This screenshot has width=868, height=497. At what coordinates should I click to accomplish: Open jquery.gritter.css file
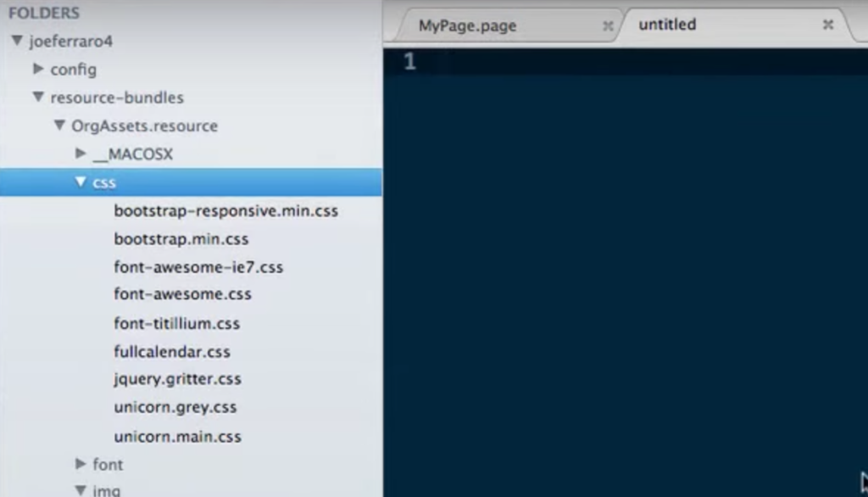pyautogui.click(x=177, y=379)
